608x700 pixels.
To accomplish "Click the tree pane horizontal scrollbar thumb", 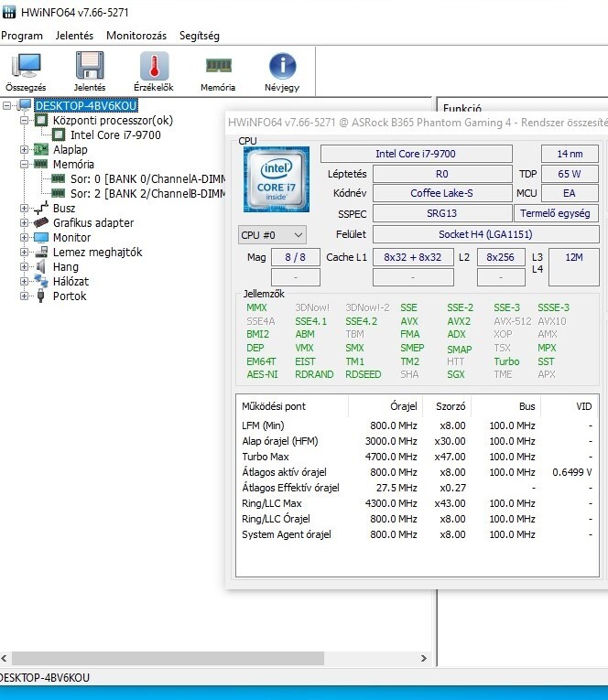I will [168, 658].
